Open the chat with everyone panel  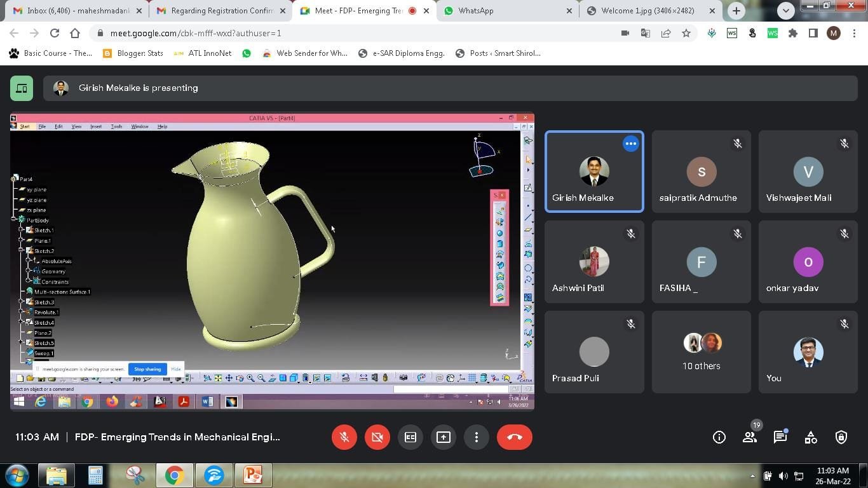point(780,437)
